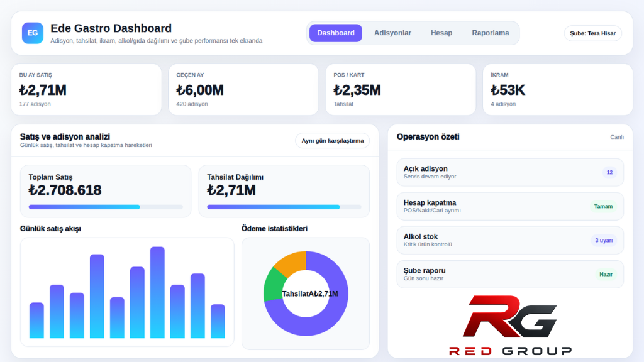The image size is (644, 362).
Task: Click the donut chart in Ödeme istatistikleri
Action: click(306, 293)
